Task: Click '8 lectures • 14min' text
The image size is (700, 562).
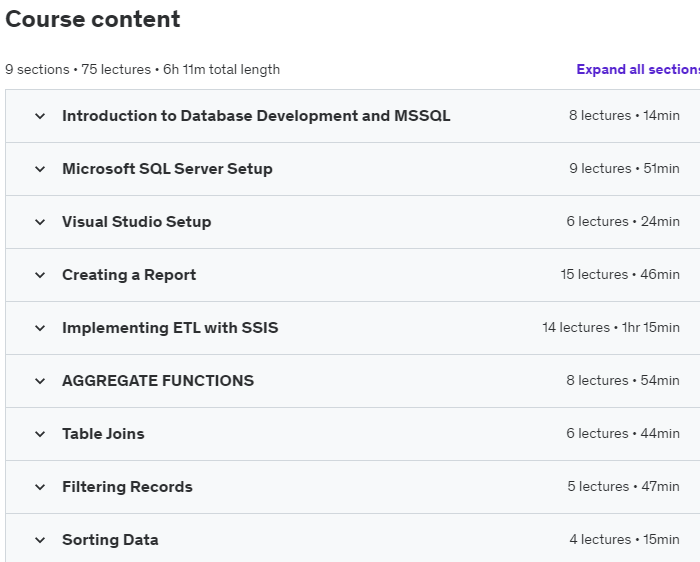Action: coord(624,115)
